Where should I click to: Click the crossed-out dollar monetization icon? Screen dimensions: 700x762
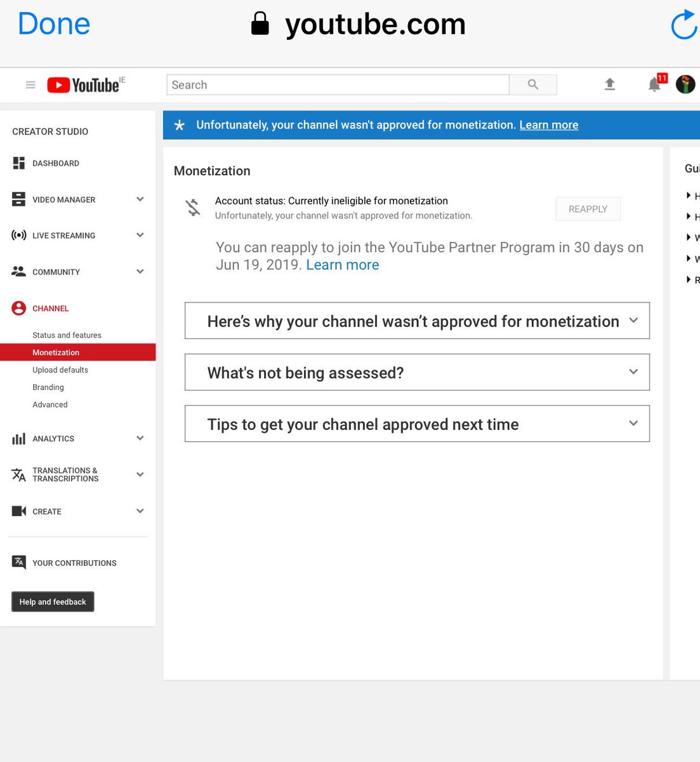(x=193, y=207)
